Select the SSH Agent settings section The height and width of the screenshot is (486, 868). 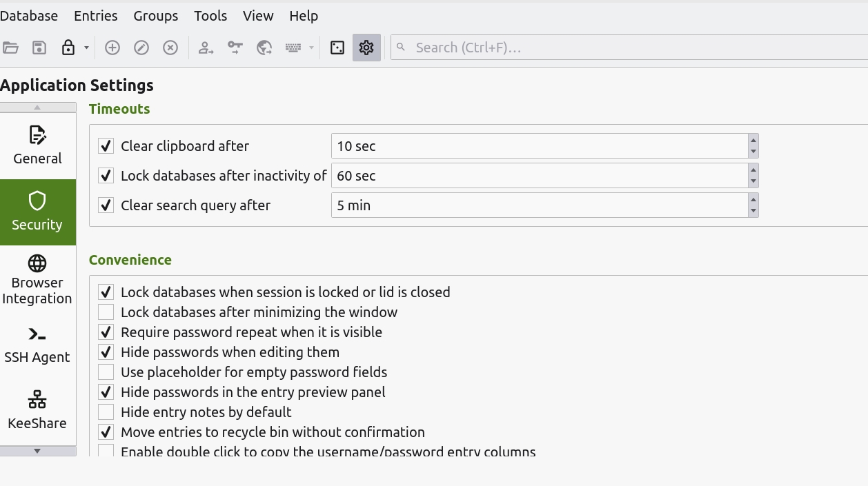[37, 345]
